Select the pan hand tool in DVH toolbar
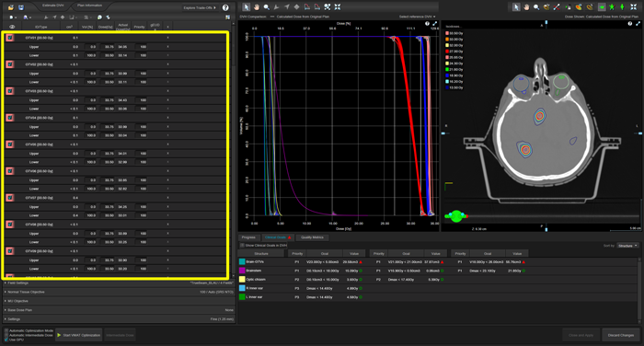This screenshot has width=644, height=346. coord(257,7)
